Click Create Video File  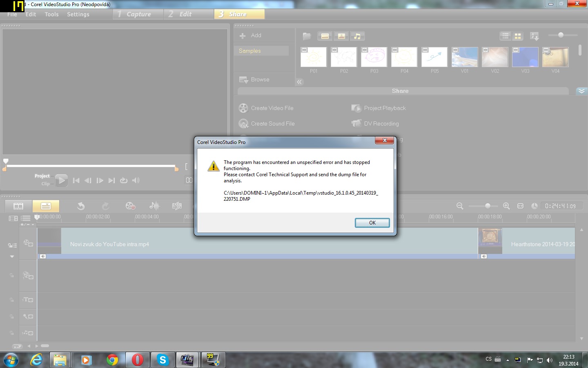(x=266, y=108)
